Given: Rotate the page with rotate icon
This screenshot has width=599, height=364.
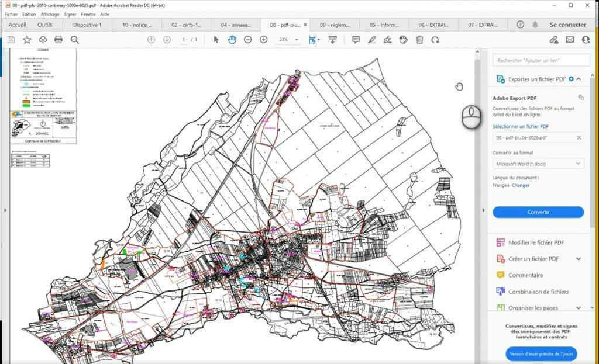Looking at the screenshot, I should 435,40.
